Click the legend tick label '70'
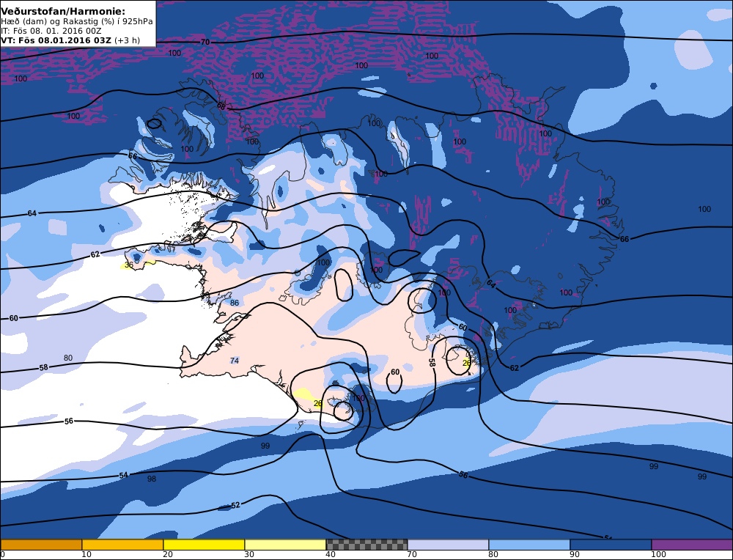Screen dimensions: 733x560 click(412, 554)
